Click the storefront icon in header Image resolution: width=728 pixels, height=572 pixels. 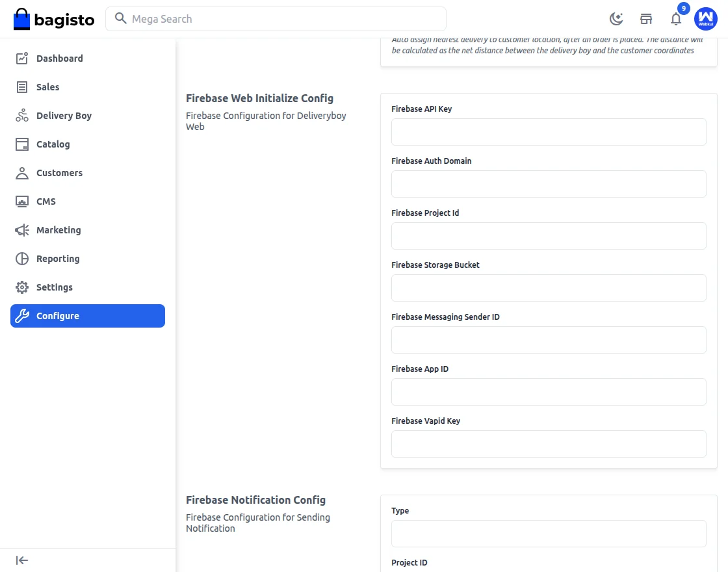(x=646, y=19)
